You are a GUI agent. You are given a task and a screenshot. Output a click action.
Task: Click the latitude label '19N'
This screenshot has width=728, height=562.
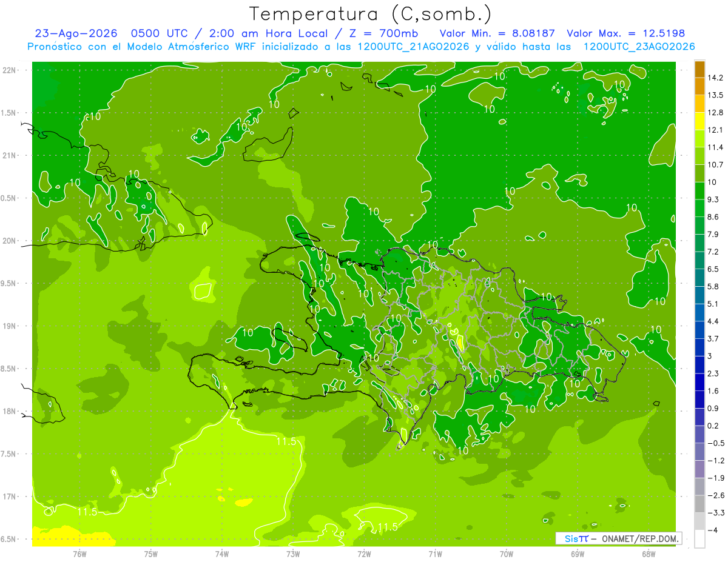(x=8, y=326)
